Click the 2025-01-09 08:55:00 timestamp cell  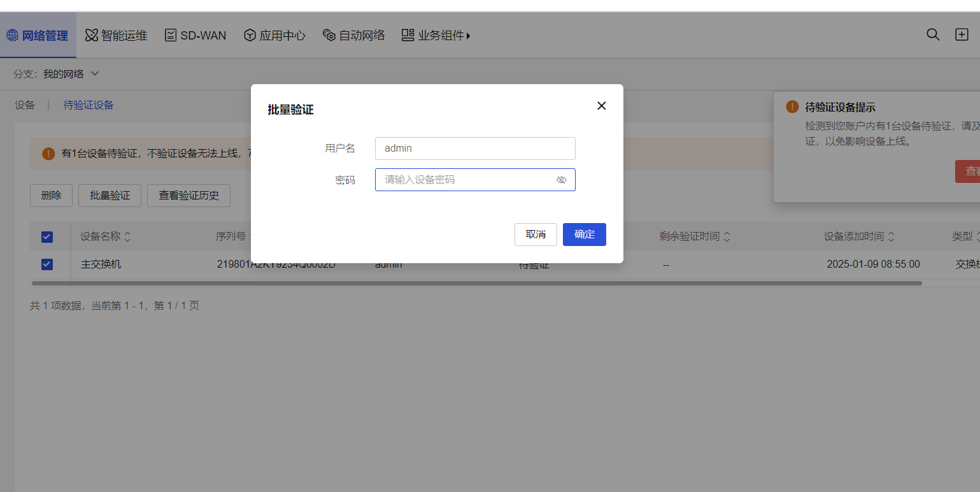click(873, 264)
